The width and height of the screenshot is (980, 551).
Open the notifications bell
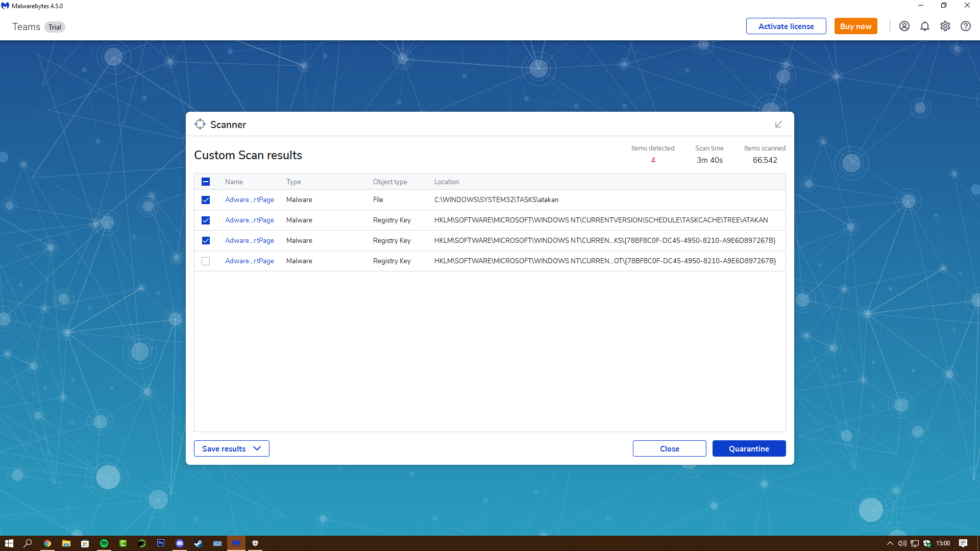[x=924, y=26]
